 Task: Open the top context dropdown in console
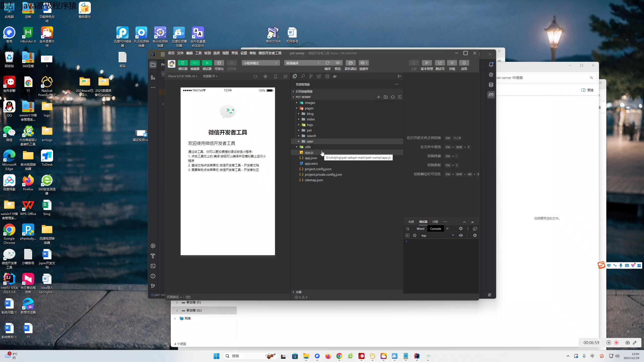437,236
